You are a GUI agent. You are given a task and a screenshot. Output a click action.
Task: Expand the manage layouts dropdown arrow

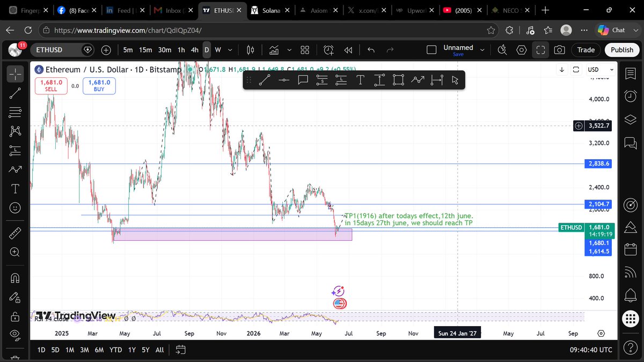click(482, 50)
